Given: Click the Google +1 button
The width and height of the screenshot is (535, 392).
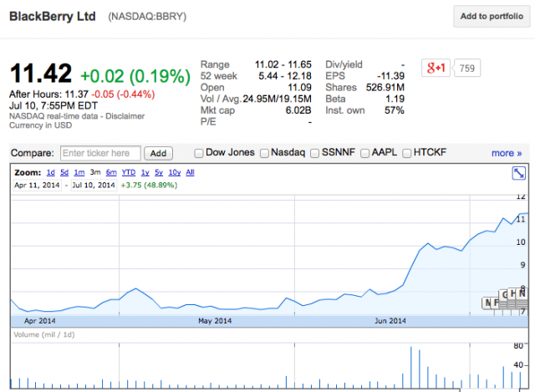Looking at the screenshot, I should 436,68.
